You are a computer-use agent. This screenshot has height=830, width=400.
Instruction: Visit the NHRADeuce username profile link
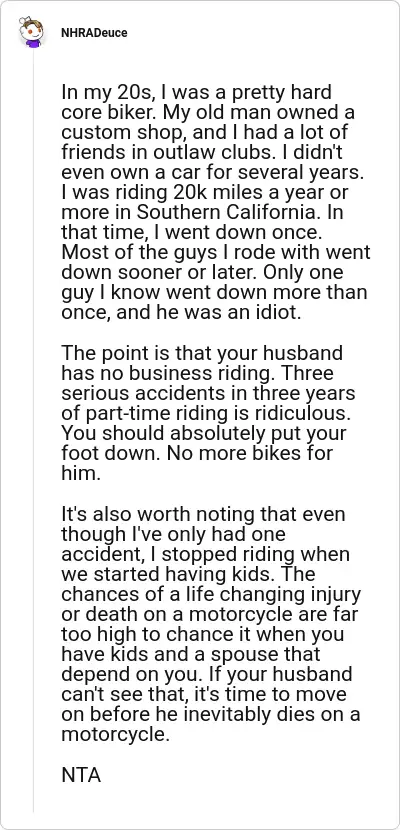94,33
